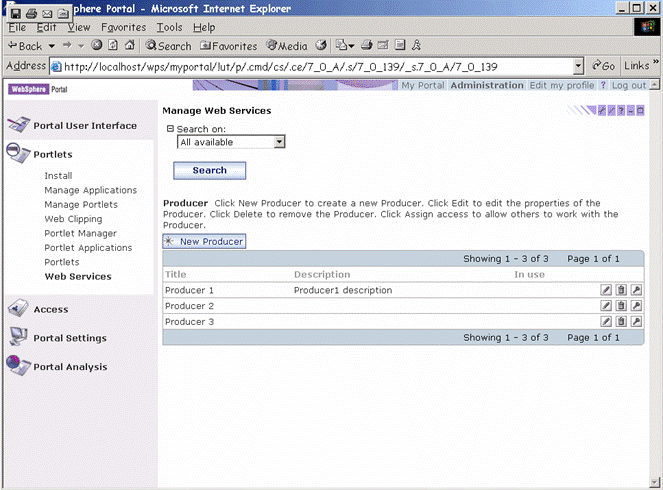Maximize the Manage Web Services portlet
The image size is (663, 490).
640,111
